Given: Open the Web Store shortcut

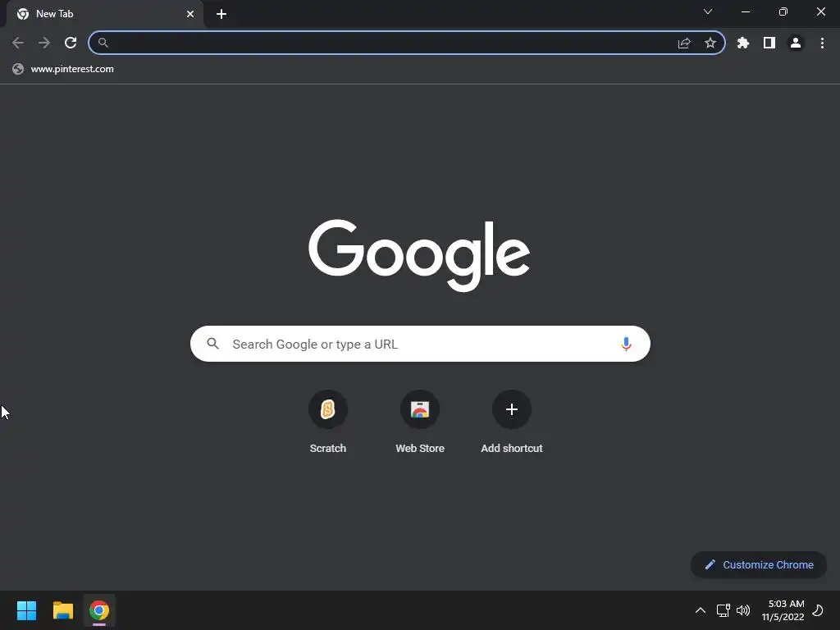Looking at the screenshot, I should click(420, 422).
